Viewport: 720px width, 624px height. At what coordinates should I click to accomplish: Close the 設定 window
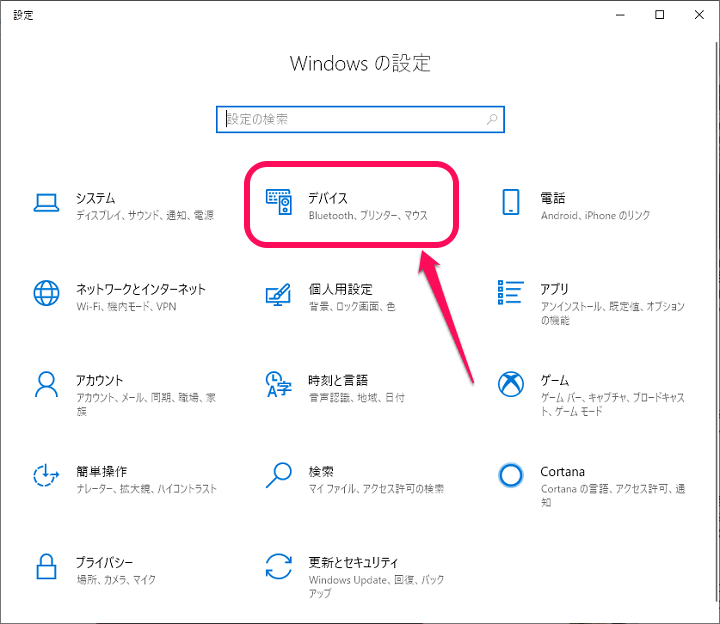click(699, 15)
